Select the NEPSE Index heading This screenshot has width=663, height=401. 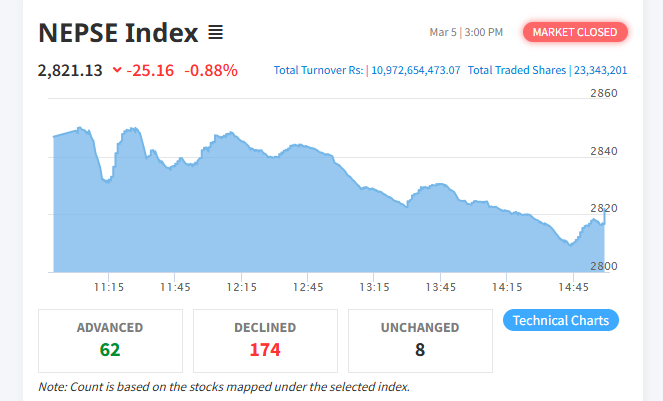[118, 33]
